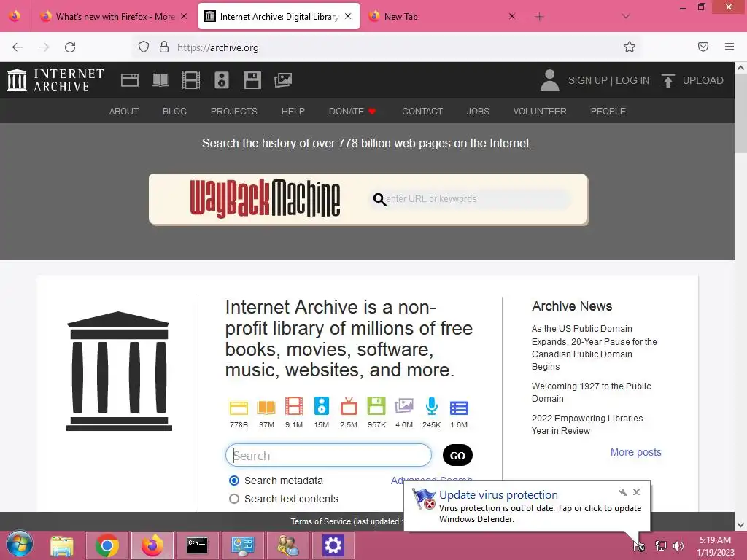747x560 pixels.
Task: Click the page vertical scrollbar thumb
Action: 741,113
